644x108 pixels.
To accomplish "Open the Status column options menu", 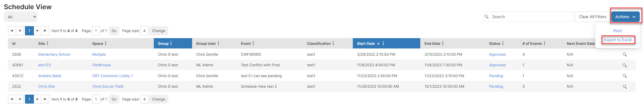I will (503, 43).
